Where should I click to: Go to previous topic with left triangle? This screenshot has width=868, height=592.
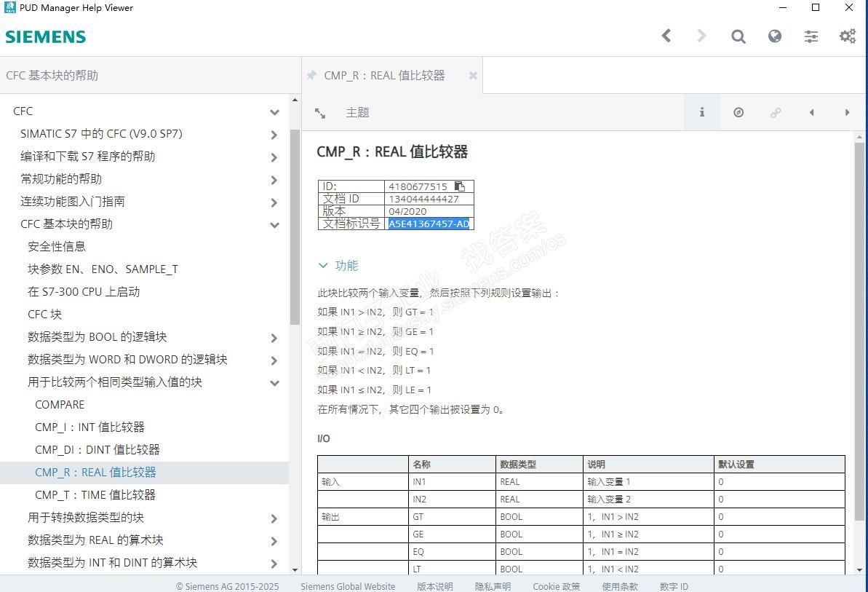(811, 112)
